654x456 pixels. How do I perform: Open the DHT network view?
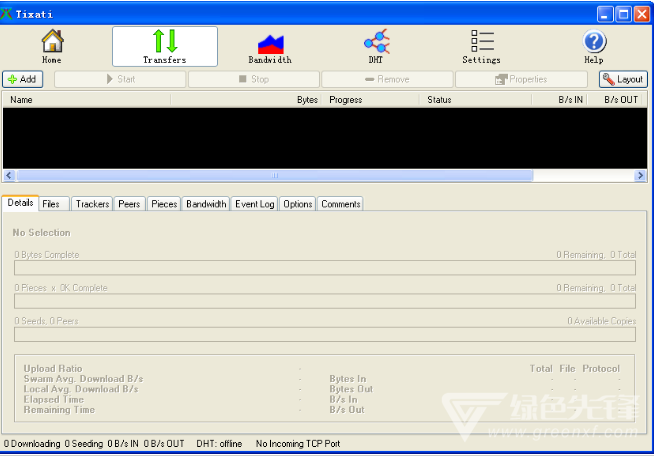point(376,46)
